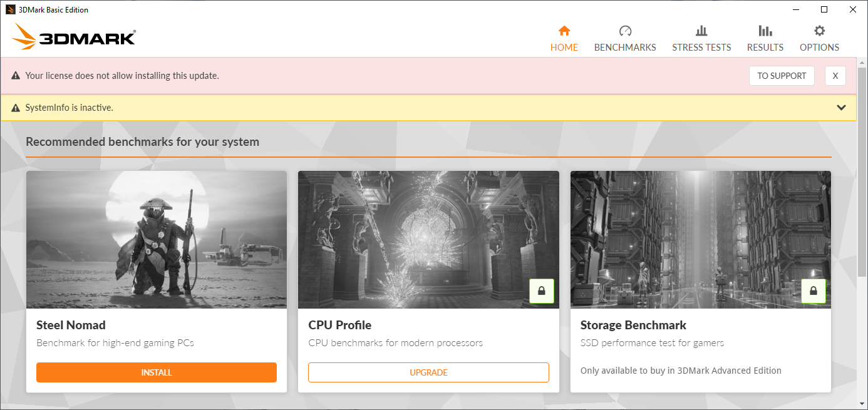Click the scrollbar up arrow
Screen dimensions: 868x410
(x=862, y=62)
